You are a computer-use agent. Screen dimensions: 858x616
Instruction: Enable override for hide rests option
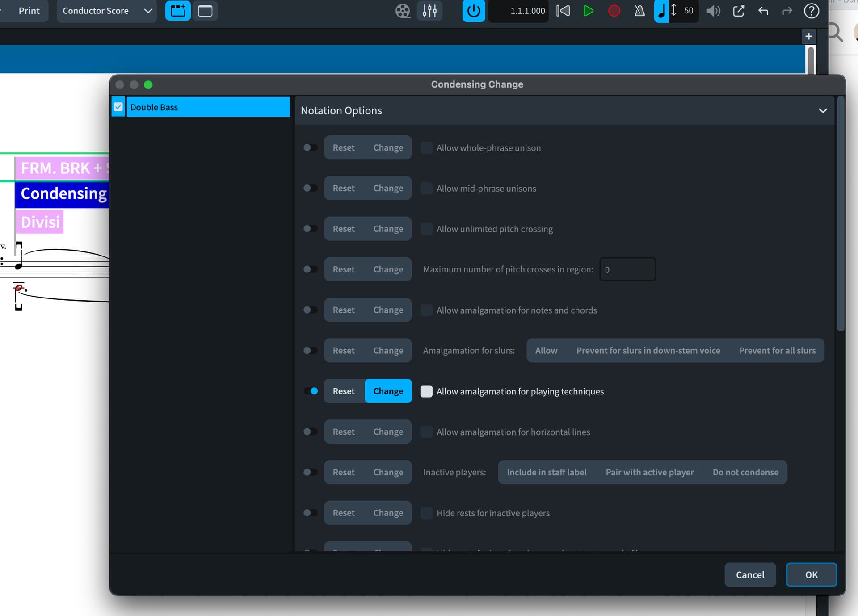point(310,513)
